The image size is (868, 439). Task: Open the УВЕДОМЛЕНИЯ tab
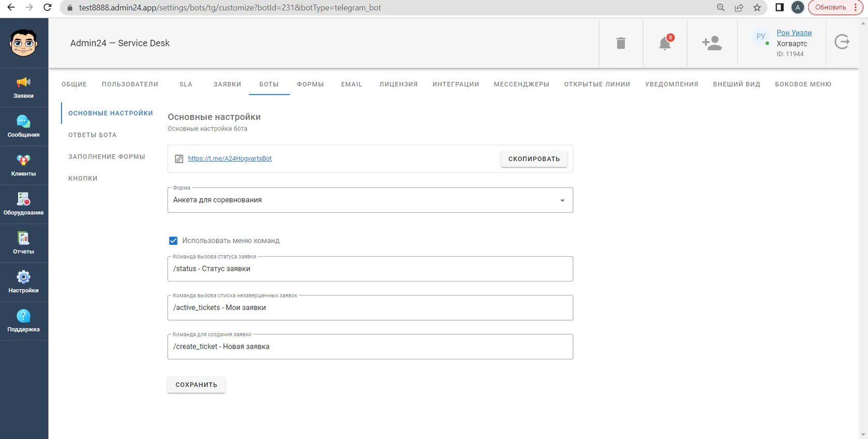[672, 84]
